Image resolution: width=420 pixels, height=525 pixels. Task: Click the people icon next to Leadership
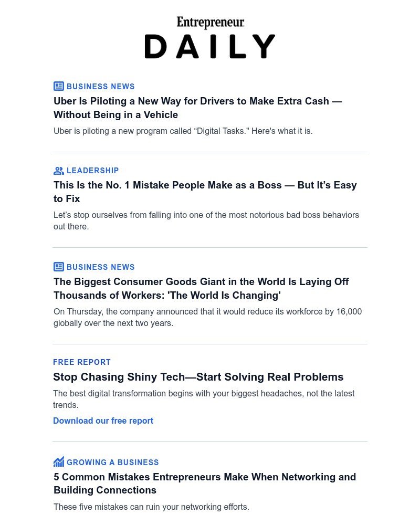[59, 171]
